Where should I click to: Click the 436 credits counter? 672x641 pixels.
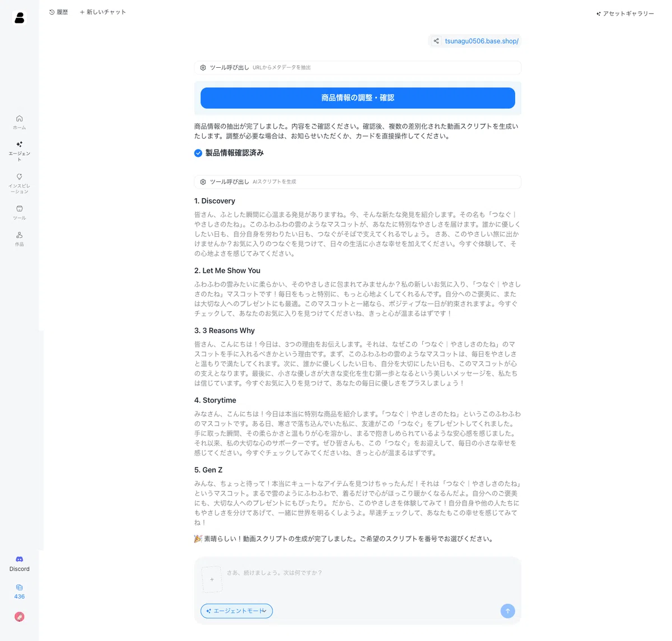(x=20, y=591)
